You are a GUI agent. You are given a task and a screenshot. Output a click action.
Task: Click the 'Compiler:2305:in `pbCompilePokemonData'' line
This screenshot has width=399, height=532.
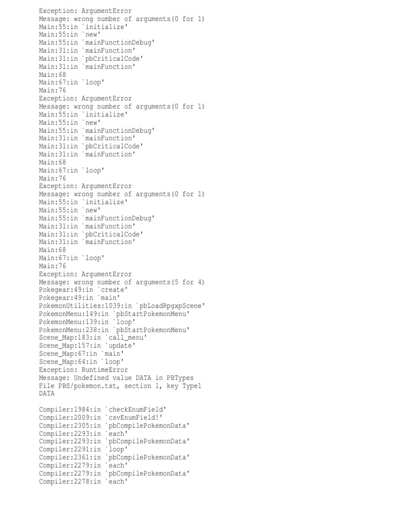(114, 426)
